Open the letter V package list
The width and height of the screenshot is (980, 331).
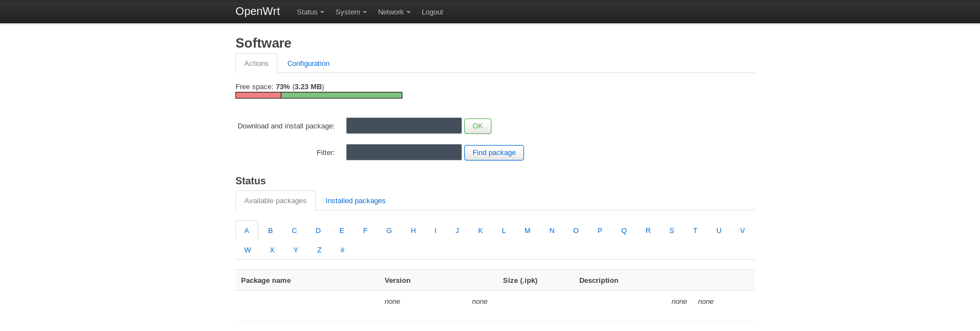[742, 231]
